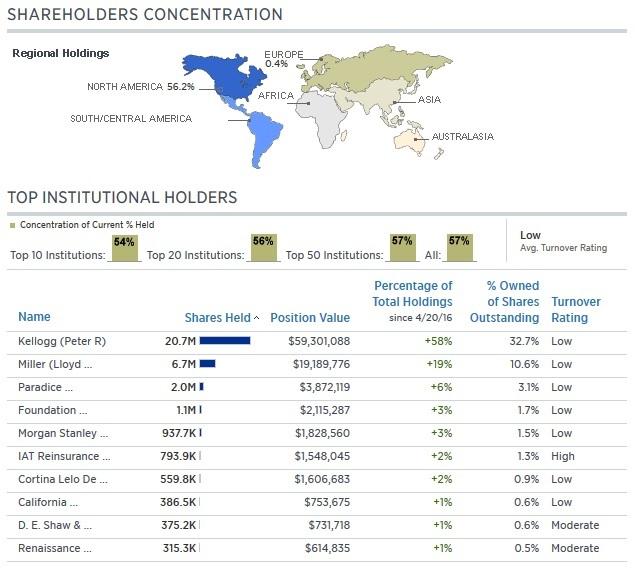Click the Low Avg. Turnover Rating label
Viewport: 638px width, 572px height.
pyautogui.click(x=564, y=241)
